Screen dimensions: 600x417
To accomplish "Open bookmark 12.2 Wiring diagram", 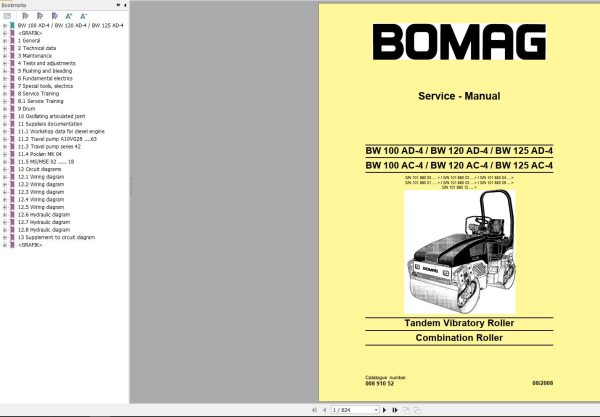I will click(x=41, y=184).
